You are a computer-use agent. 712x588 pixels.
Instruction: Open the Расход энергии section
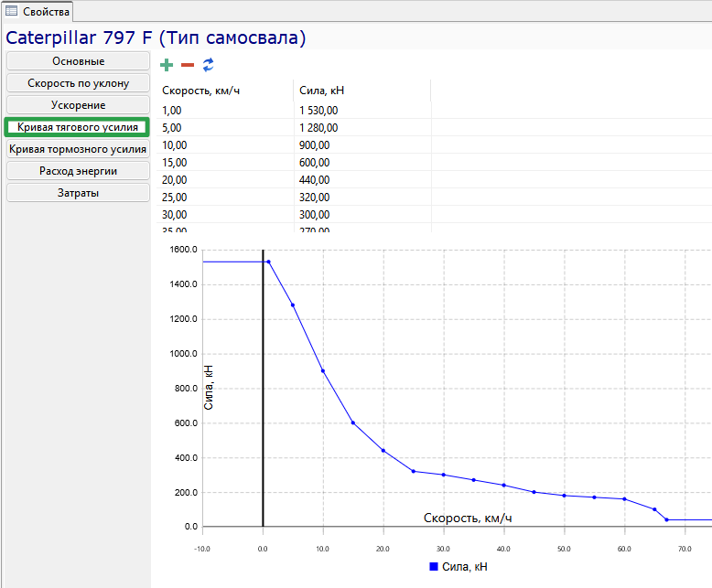coord(78,171)
